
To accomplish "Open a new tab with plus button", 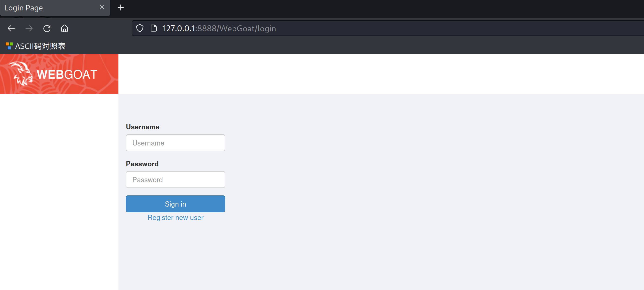I will (x=121, y=8).
